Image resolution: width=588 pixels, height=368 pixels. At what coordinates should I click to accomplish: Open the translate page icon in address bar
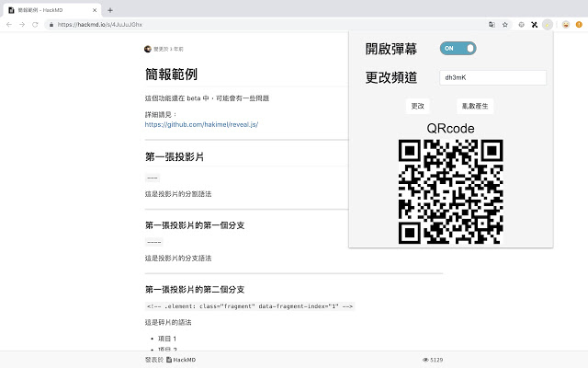[x=492, y=25]
